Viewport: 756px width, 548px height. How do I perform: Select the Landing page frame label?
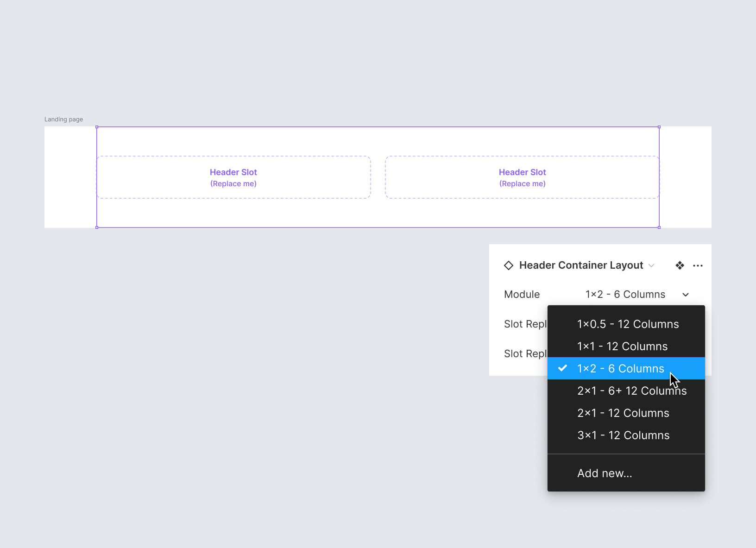click(63, 119)
